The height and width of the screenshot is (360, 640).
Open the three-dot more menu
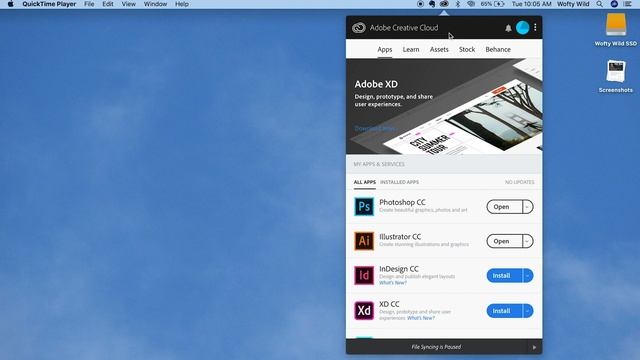pos(535,27)
